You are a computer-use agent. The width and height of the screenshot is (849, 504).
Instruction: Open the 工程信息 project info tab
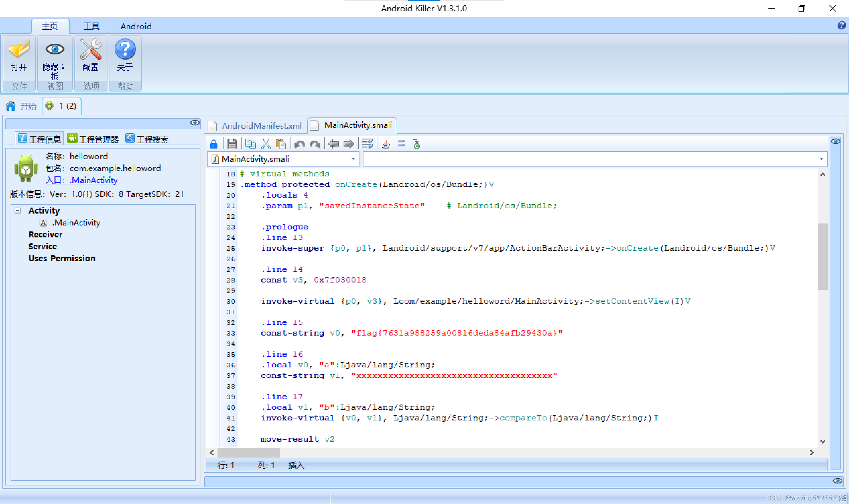[x=40, y=139]
